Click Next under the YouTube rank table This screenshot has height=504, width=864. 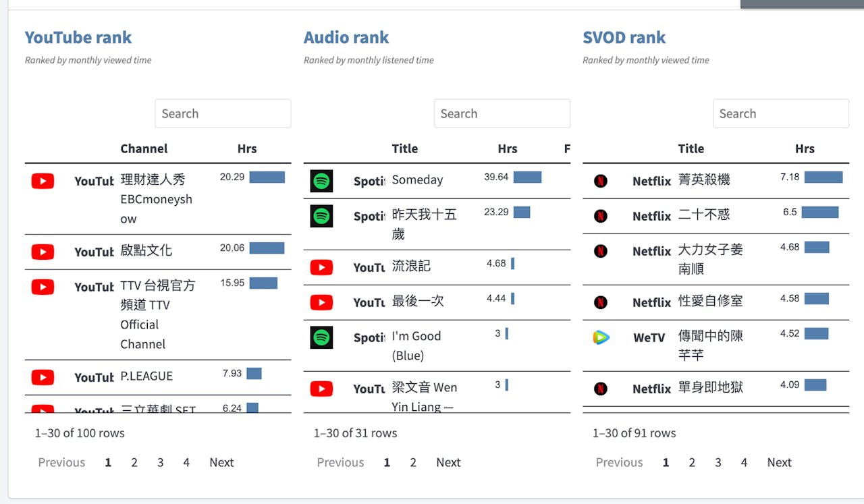(x=221, y=462)
